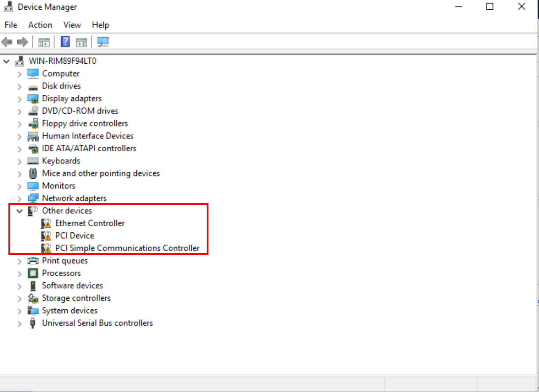The image size is (539, 392).
Task: Scan for hardware changes toolbar icon
Action: tap(103, 42)
